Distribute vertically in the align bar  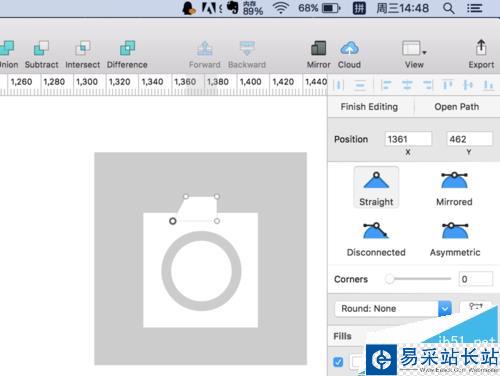point(360,85)
